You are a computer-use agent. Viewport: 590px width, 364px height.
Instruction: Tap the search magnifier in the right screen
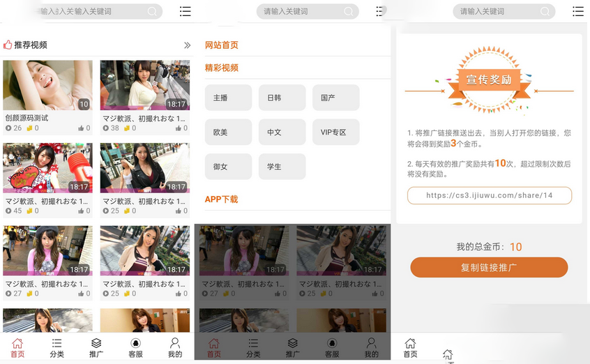pyautogui.click(x=545, y=11)
